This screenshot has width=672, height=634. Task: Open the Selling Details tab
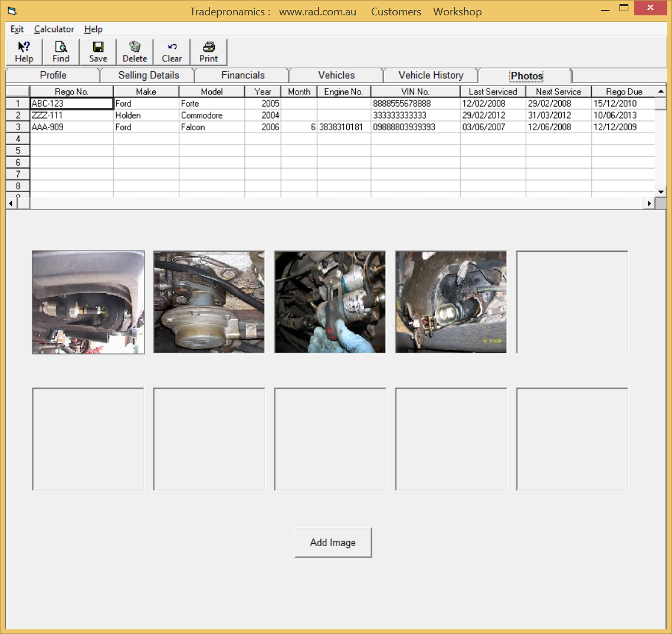pyautogui.click(x=148, y=75)
